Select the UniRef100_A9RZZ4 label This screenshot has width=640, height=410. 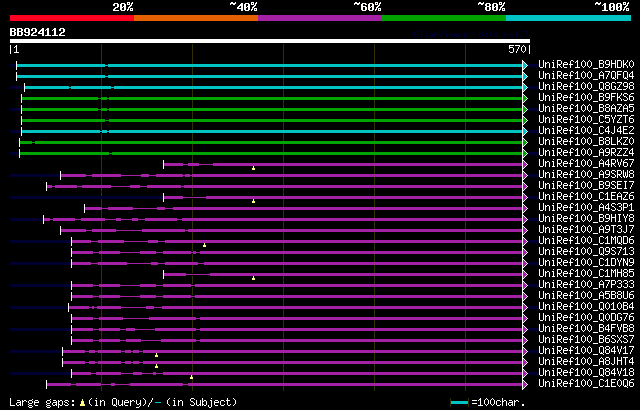pos(586,153)
